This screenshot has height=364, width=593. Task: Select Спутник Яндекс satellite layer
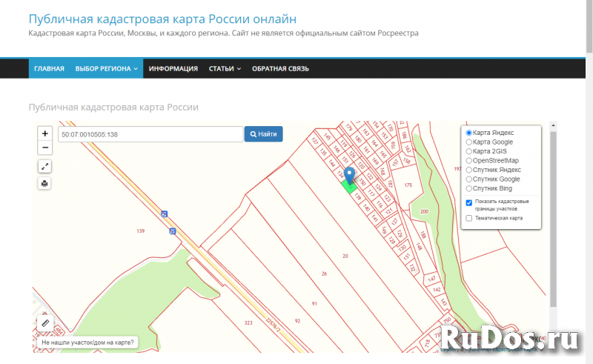(468, 170)
